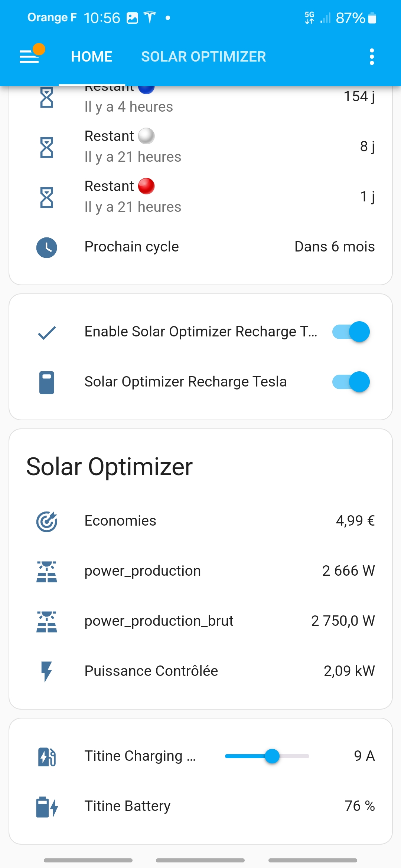This screenshot has height=868, width=401.
Task: Click the power_production solar panel icon
Action: pyautogui.click(x=47, y=571)
